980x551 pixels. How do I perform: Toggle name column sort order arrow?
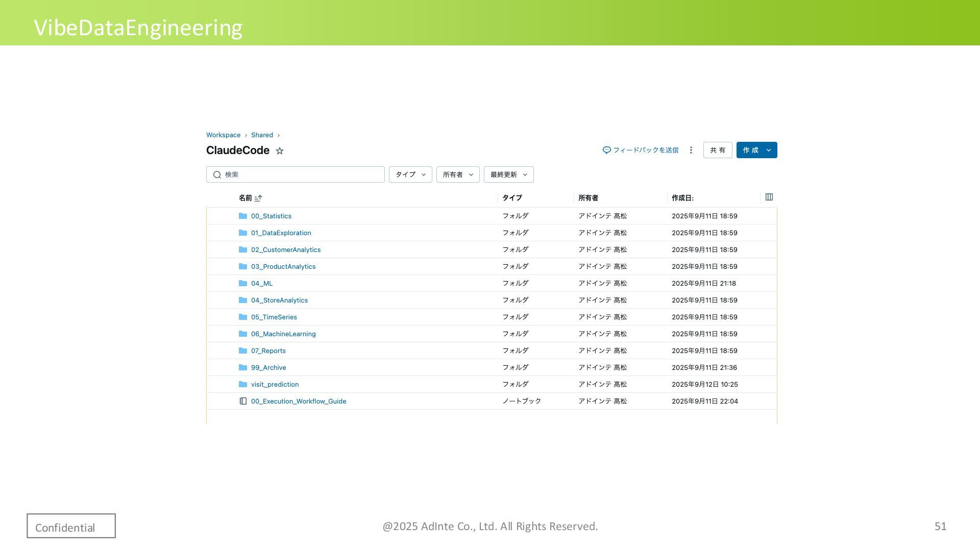(258, 198)
